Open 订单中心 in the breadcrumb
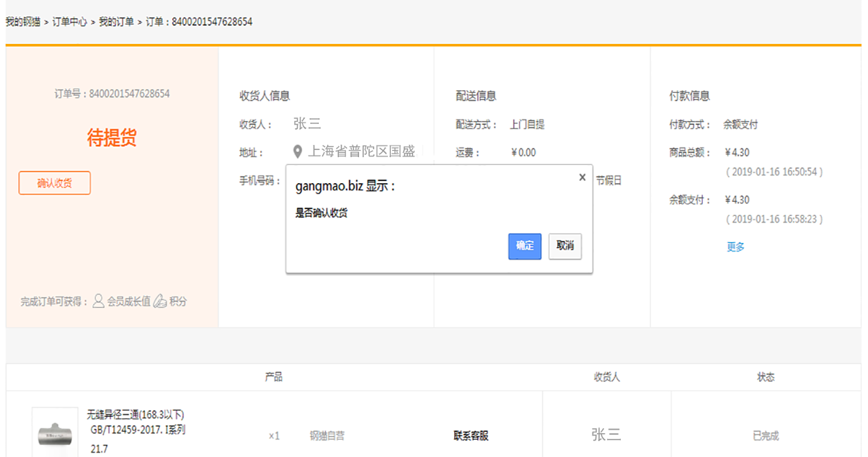The height and width of the screenshot is (457, 868). click(69, 22)
